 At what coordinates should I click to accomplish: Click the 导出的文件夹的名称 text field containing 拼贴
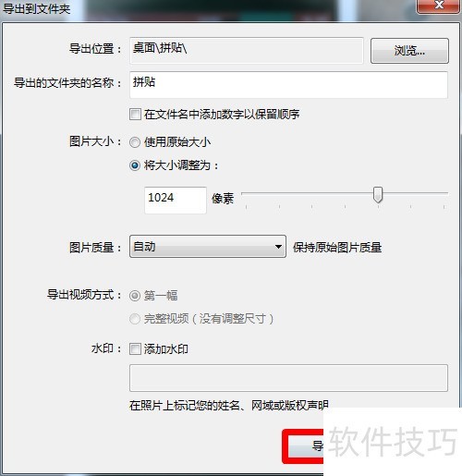288,85
